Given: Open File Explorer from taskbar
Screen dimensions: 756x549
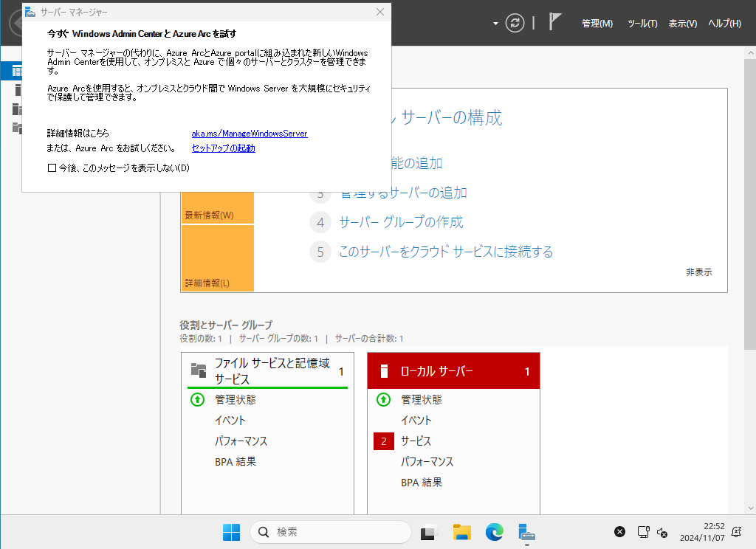Looking at the screenshot, I should [462, 532].
